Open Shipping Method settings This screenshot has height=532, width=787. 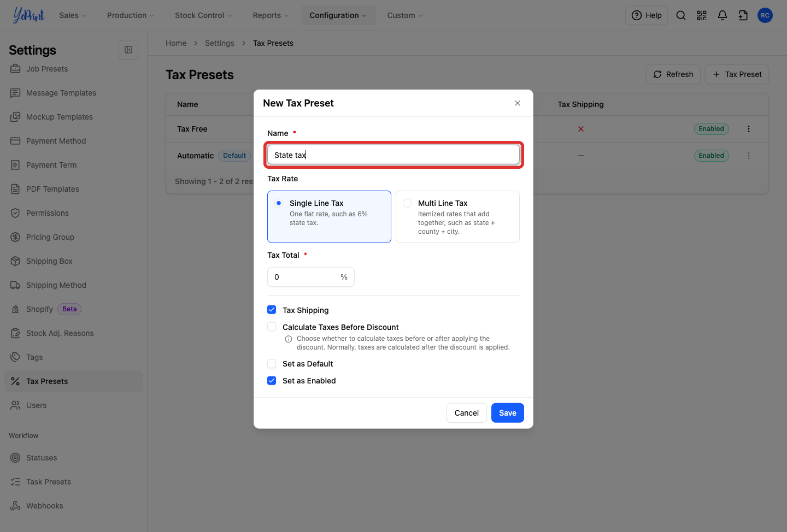[73, 285]
